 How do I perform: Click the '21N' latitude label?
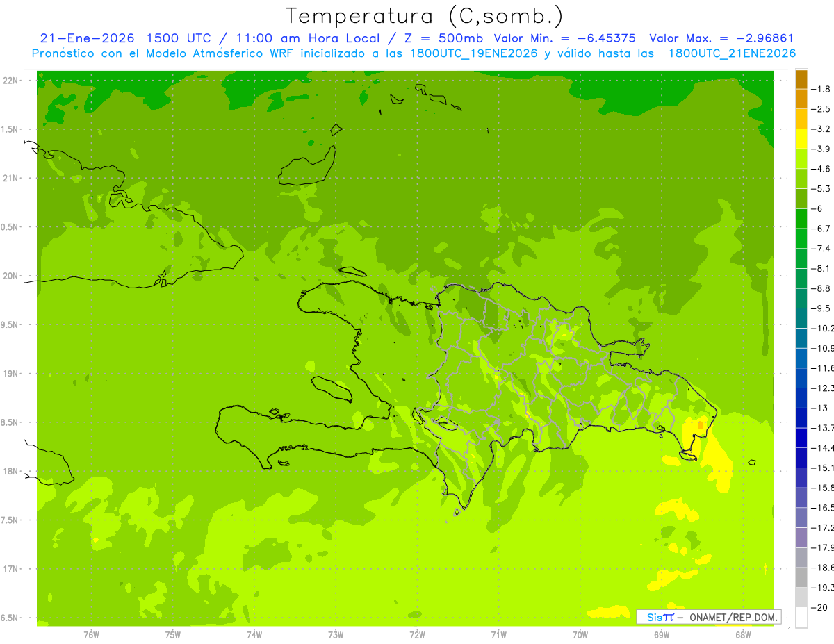[x=11, y=178]
